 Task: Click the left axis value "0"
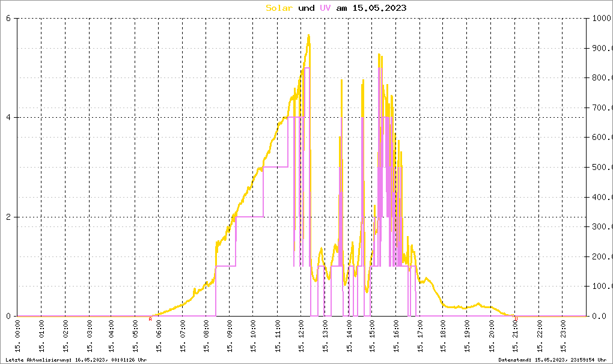tap(8, 316)
